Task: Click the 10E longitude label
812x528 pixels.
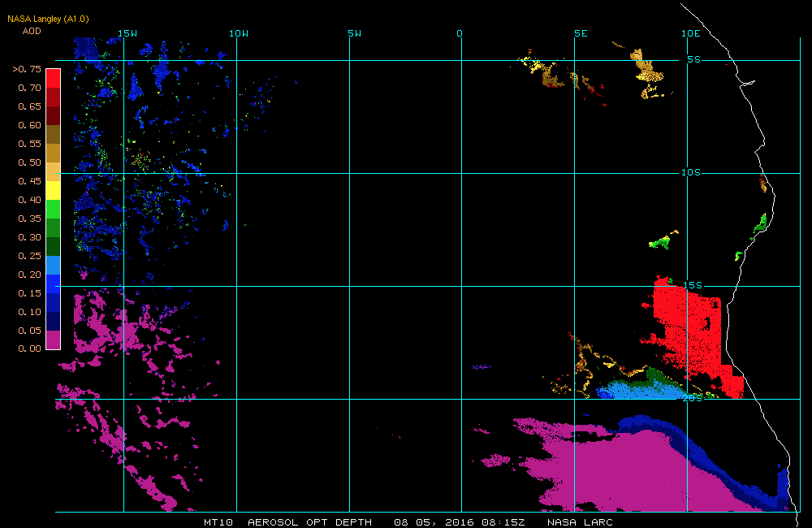Action: point(691,33)
